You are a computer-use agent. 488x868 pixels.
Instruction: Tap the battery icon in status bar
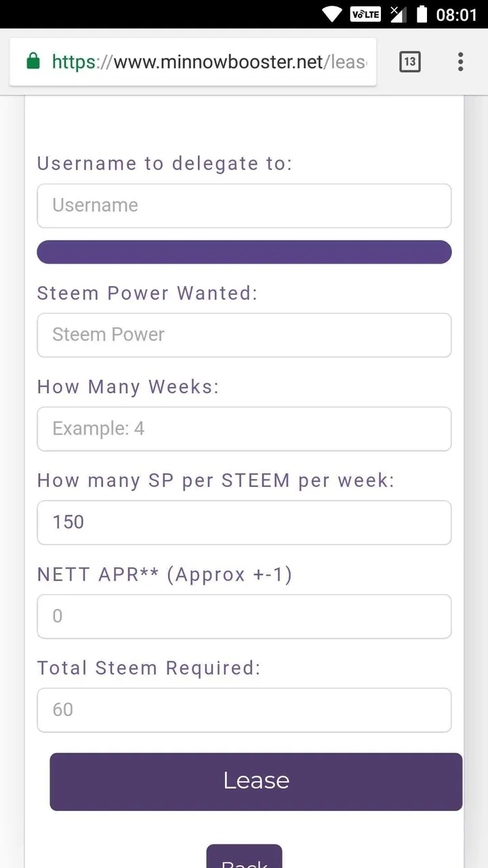click(422, 14)
